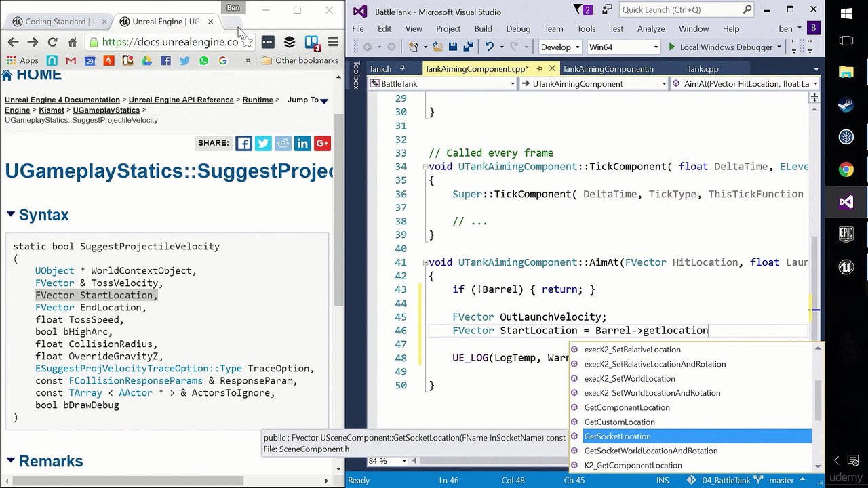
Task: Collapse the Remarks section
Action: (x=11, y=461)
